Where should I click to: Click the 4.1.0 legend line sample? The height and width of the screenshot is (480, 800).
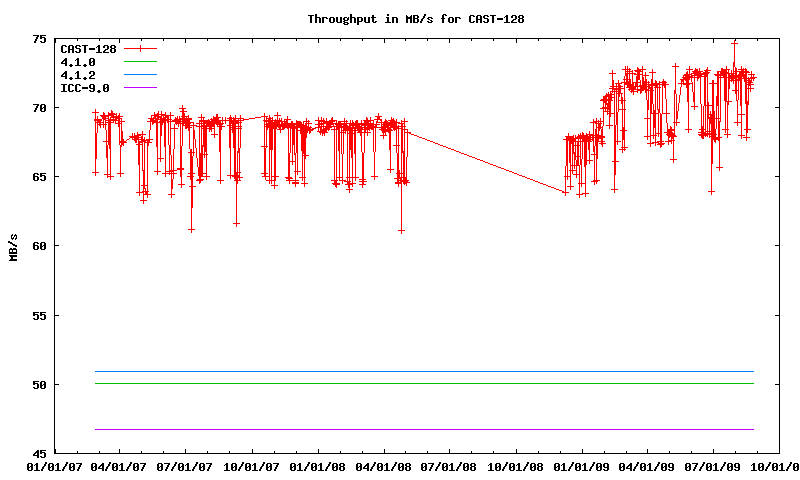click(x=141, y=62)
